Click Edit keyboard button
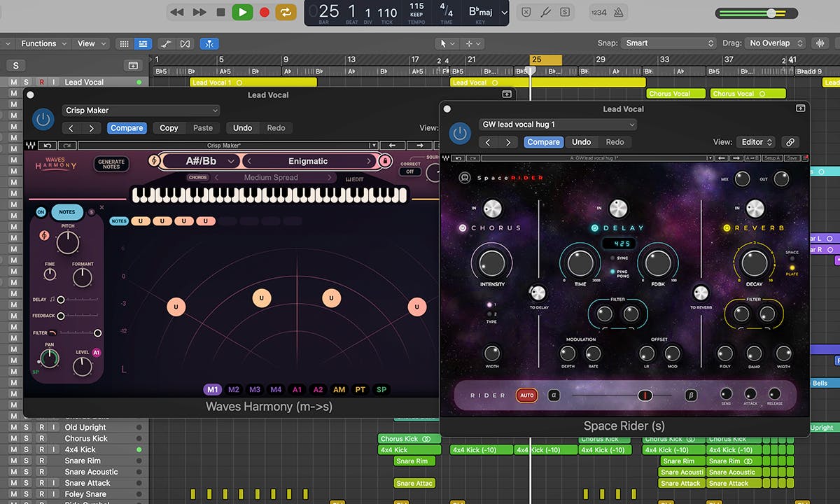The width and height of the screenshot is (840, 504). 355,179
